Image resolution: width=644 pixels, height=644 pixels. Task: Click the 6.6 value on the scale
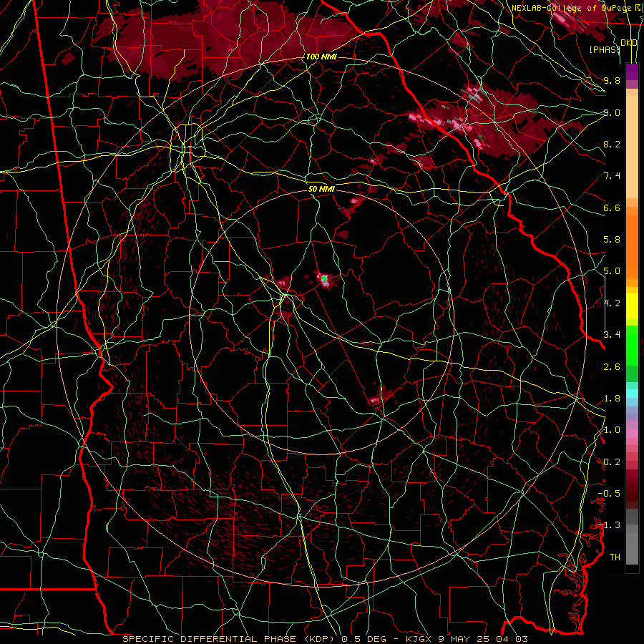[612, 208]
